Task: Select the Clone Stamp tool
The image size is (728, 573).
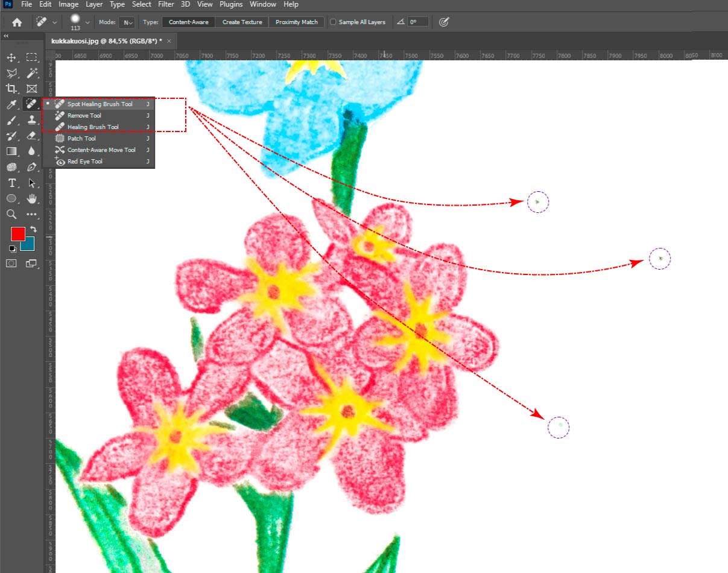Action: tap(32, 120)
